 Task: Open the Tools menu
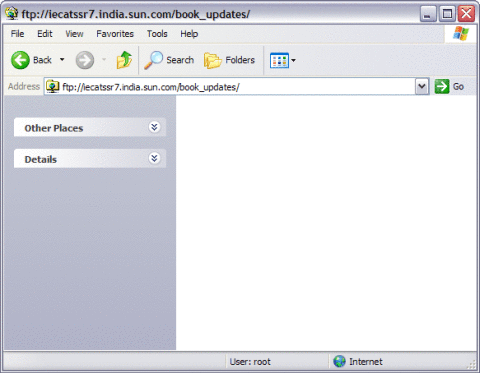point(157,34)
